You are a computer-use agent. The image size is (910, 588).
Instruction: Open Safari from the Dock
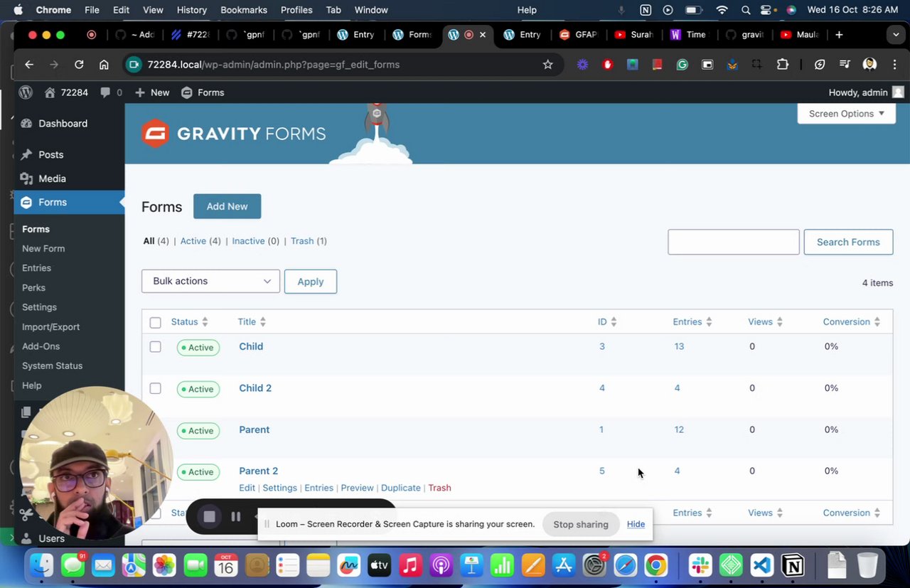point(625,566)
